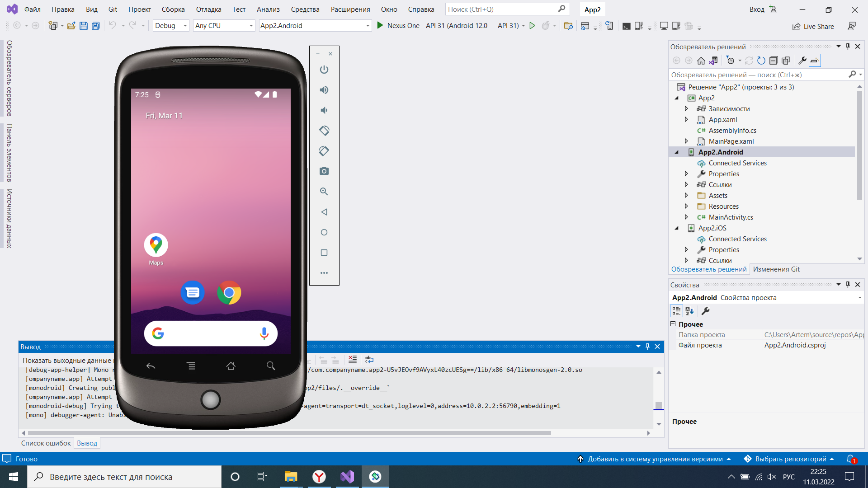The image size is (868, 488).
Task: Open emulator extended controls (three dots)
Action: click(x=324, y=273)
